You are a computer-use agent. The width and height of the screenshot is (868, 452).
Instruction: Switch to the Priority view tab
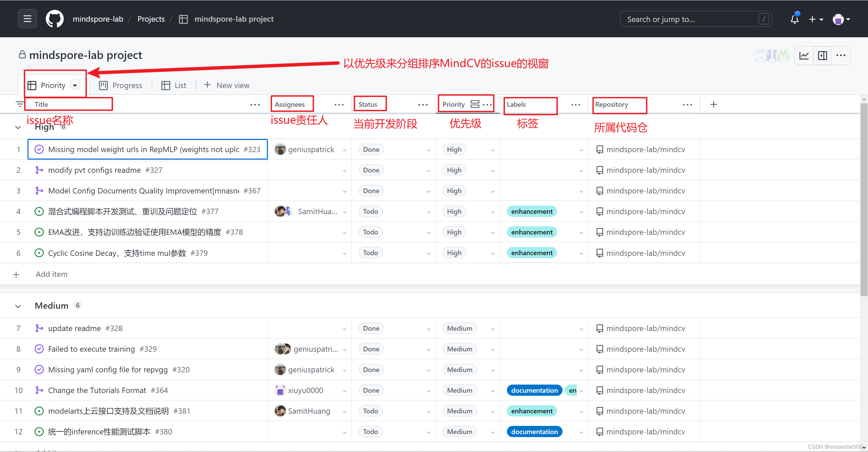tap(53, 85)
